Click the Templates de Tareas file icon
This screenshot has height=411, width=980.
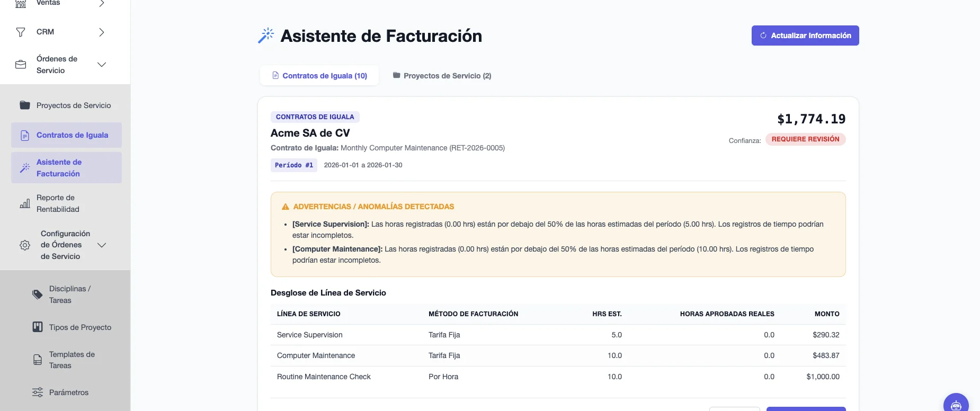coord(38,360)
